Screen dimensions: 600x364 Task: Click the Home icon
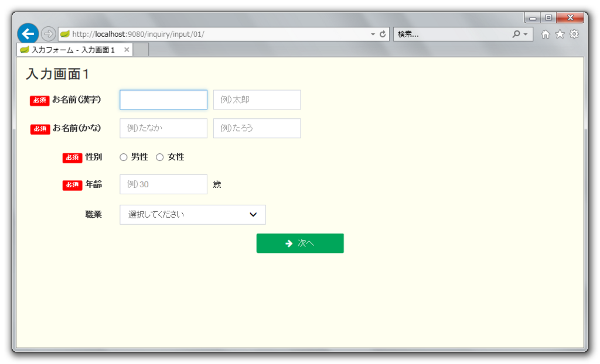coord(546,34)
